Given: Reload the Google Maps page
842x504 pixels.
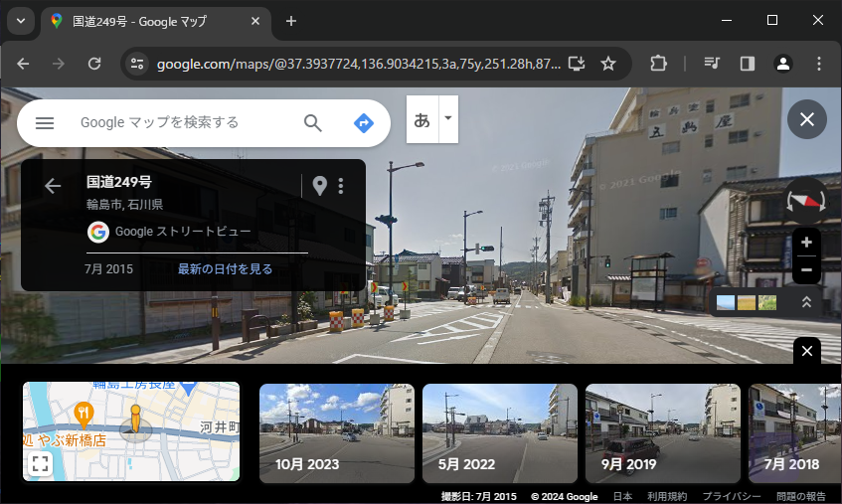Looking at the screenshot, I should [94, 64].
